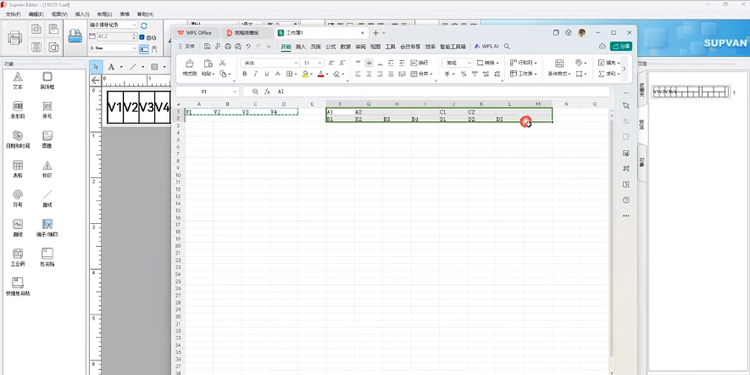
Task: Select the barcode object in the objects panel
Action: (x=18, y=110)
